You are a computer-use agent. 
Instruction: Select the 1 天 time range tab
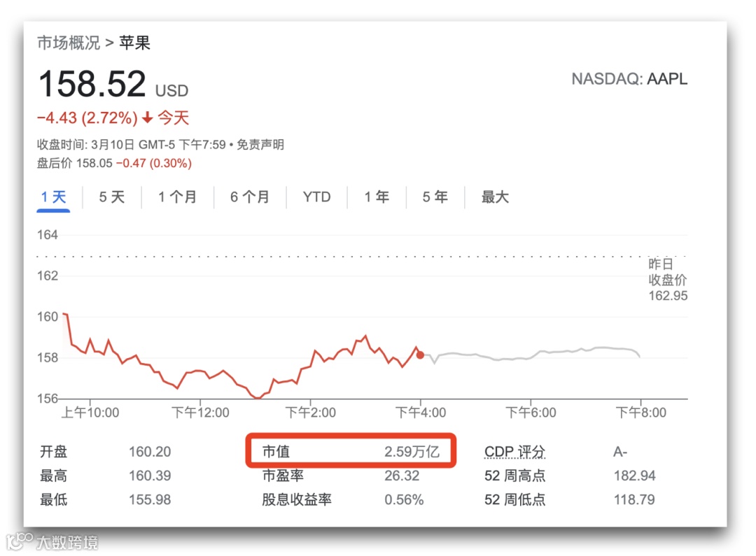tap(53, 197)
